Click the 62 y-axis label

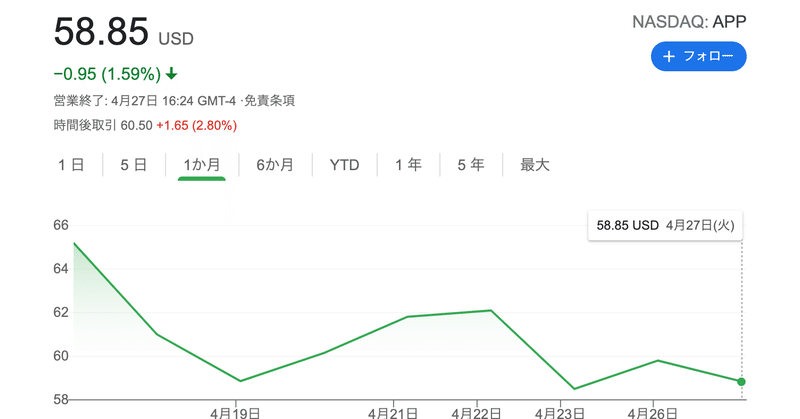click(61, 312)
